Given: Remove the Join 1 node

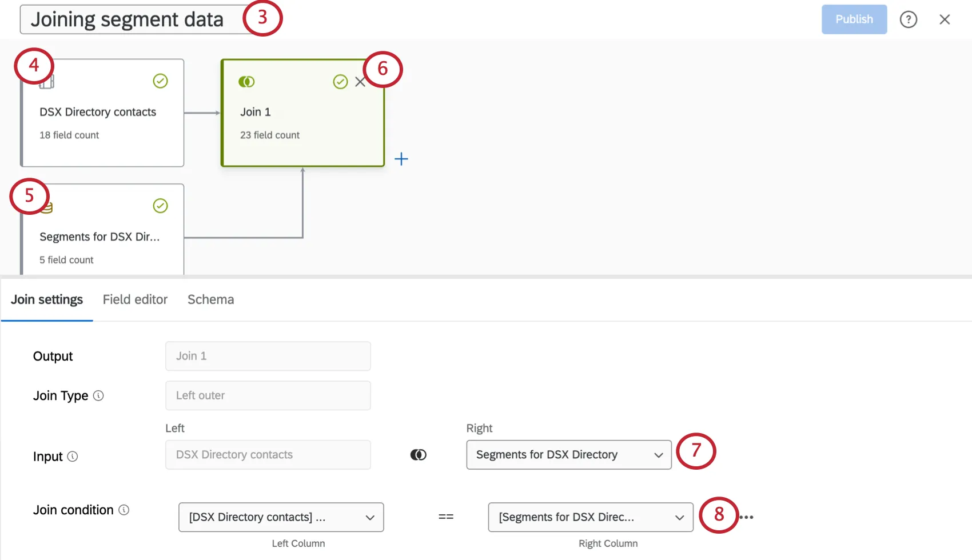Looking at the screenshot, I should pyautogui.click(x=360, y=82).
